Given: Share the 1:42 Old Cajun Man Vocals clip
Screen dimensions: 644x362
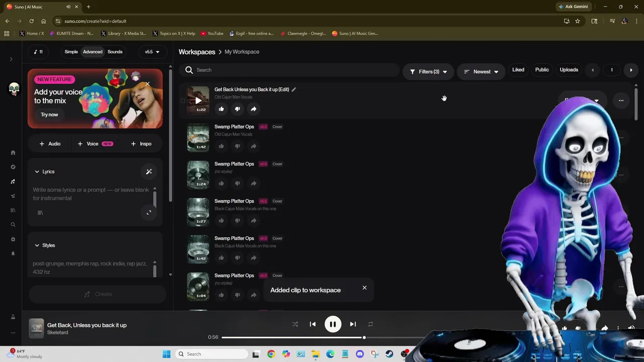Looking at the screenshot, I should (x=254, y=146).
